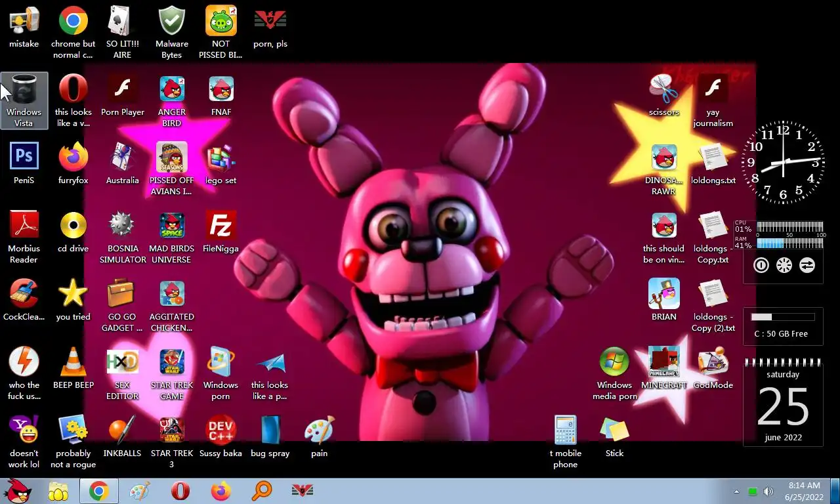Click the CPU gadget middle spiked button
The image size is (840, 504).
click(x=784, y=265)
